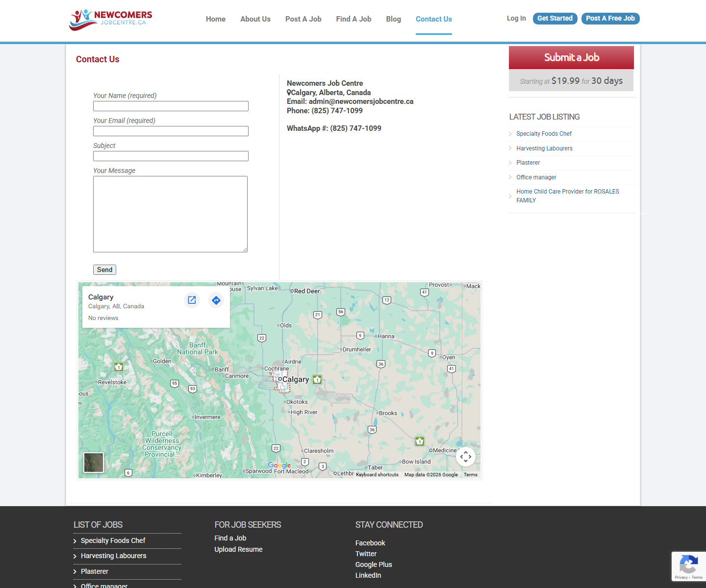Go to the Find A Job page
This screenshot has width=706, height=588.
pos(353,19)
